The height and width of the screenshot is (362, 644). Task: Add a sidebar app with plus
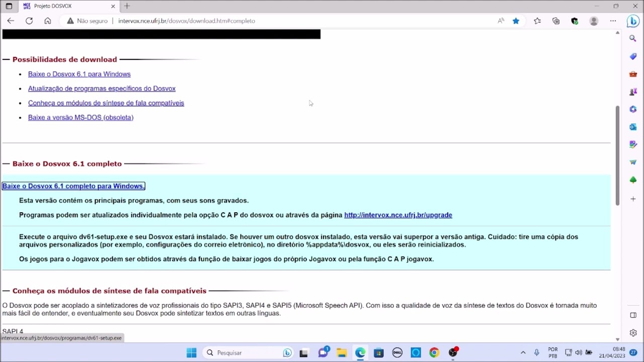click(x=633, y=199)
